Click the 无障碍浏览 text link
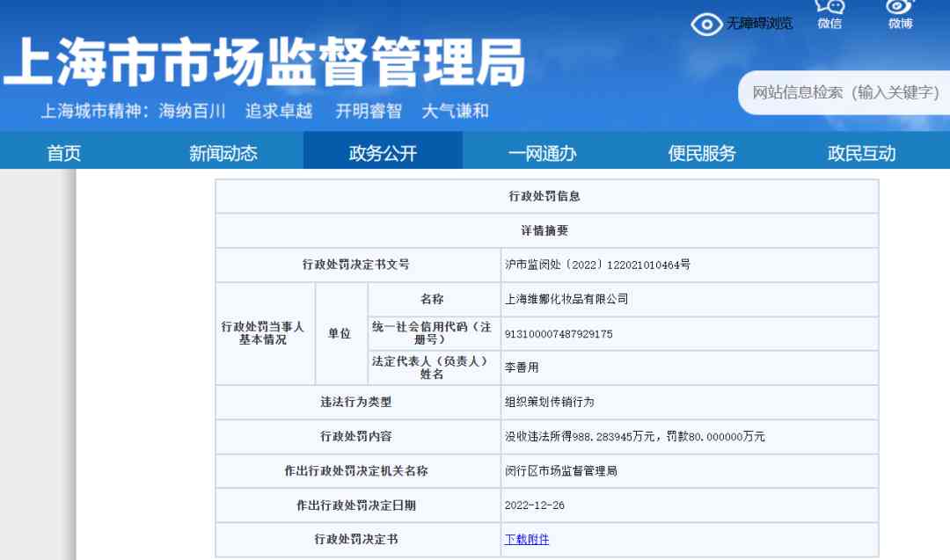The image size is (950, 560). pos(759,24)
